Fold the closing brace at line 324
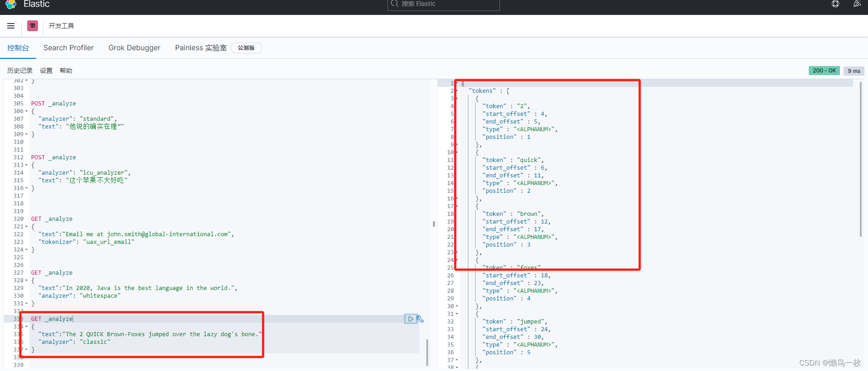This screenshot has height=371, width=868. (x=26, y=250)
